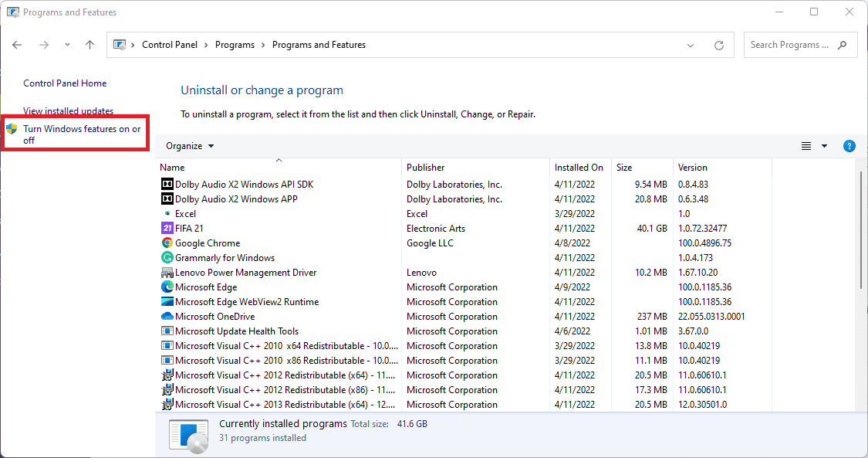The width and height of the screenshot is (868, 458).
Task: Click the change view list icon
Action: [x=806, y=146]
